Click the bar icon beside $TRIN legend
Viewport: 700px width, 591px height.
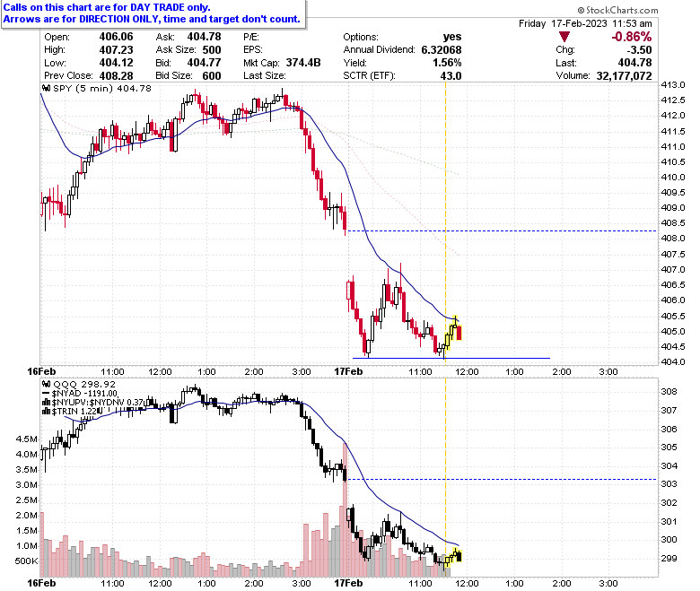pos(46,412)
